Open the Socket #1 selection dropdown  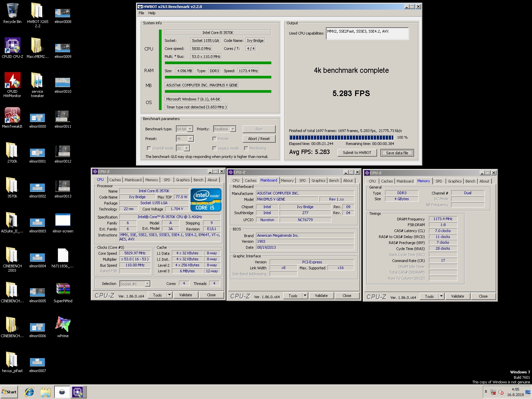[135, 284]
